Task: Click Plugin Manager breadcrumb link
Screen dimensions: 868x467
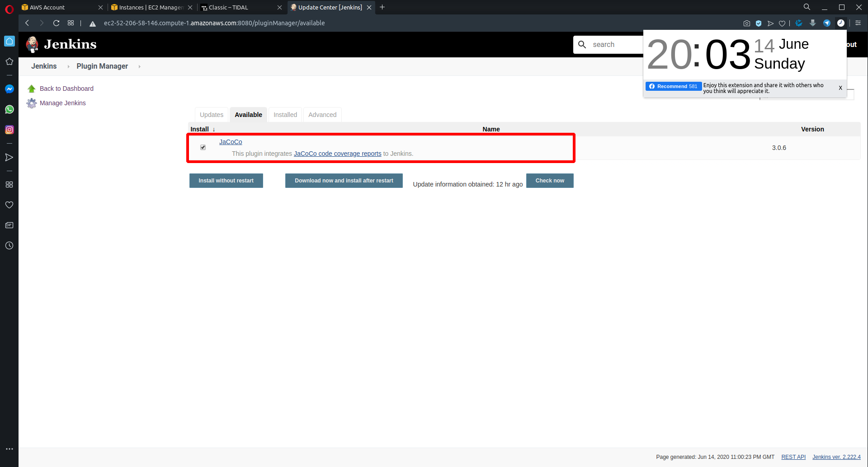Action: coord(102,66)
